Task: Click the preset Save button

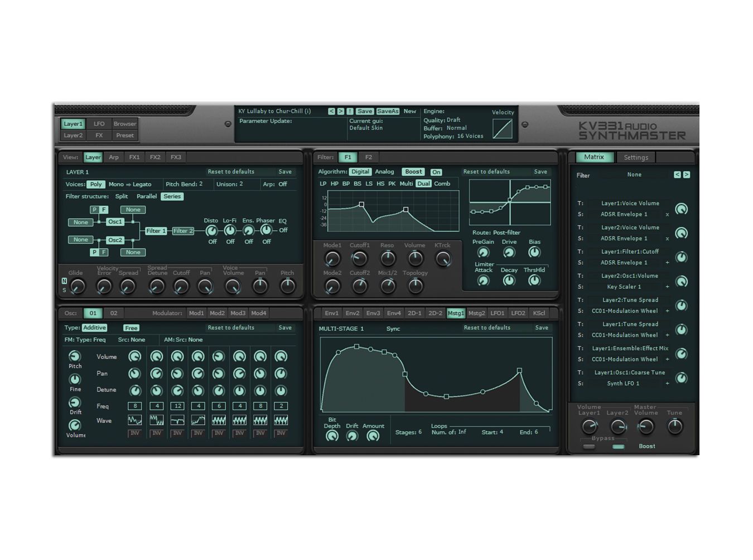Action: pyautogui.click(x=365, y=112)
